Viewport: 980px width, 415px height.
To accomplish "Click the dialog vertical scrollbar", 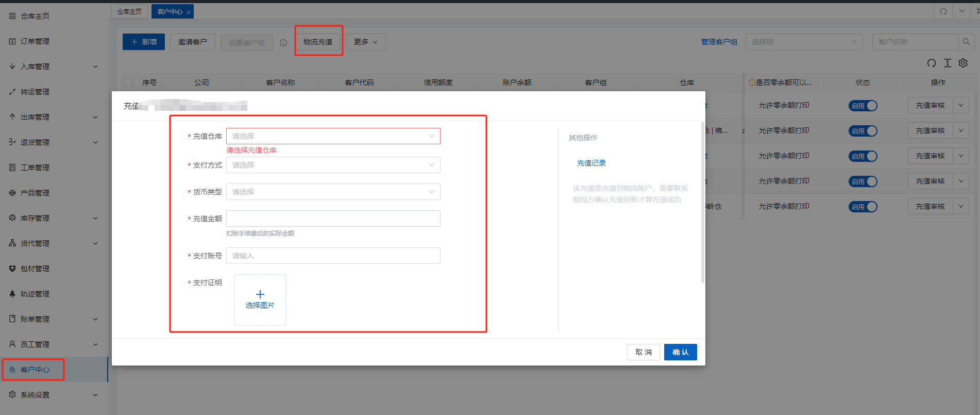I will pyautogui.click(x=702, y=202).
